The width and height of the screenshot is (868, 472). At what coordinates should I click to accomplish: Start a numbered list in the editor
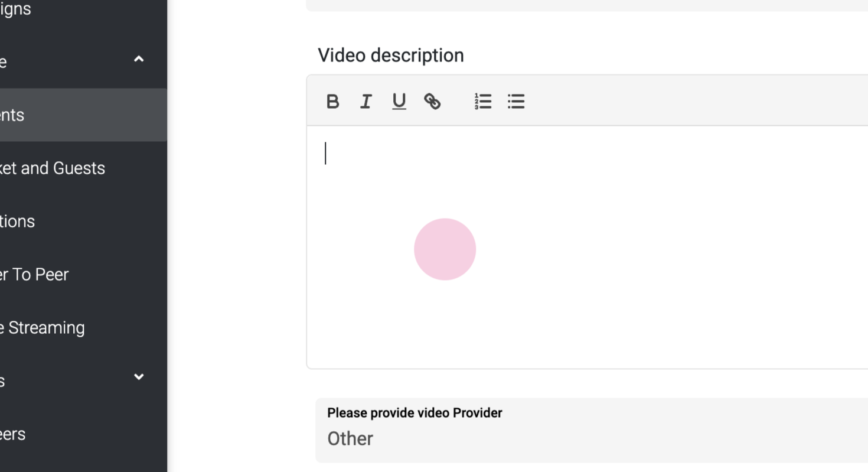pyautogui.click(x=483, y=102)
